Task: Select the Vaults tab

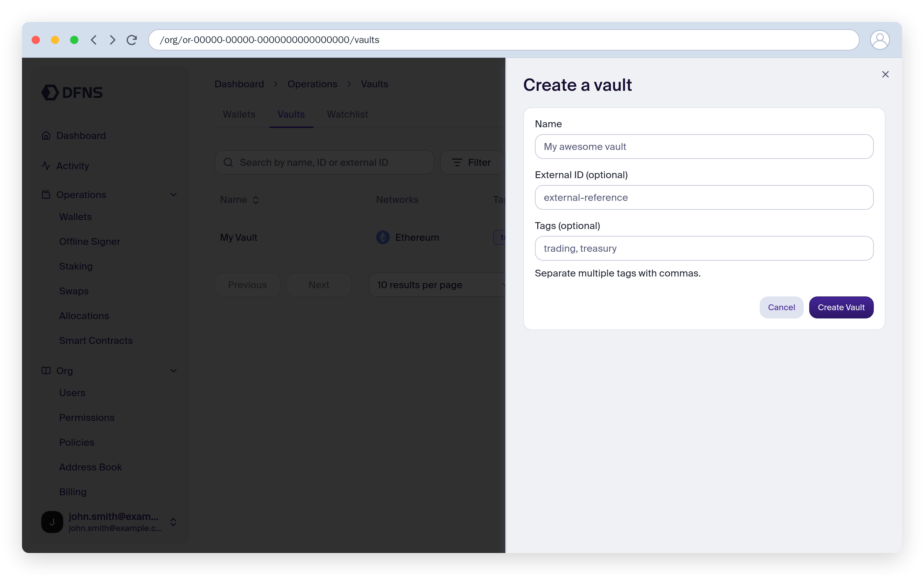Action: point(291,115)
